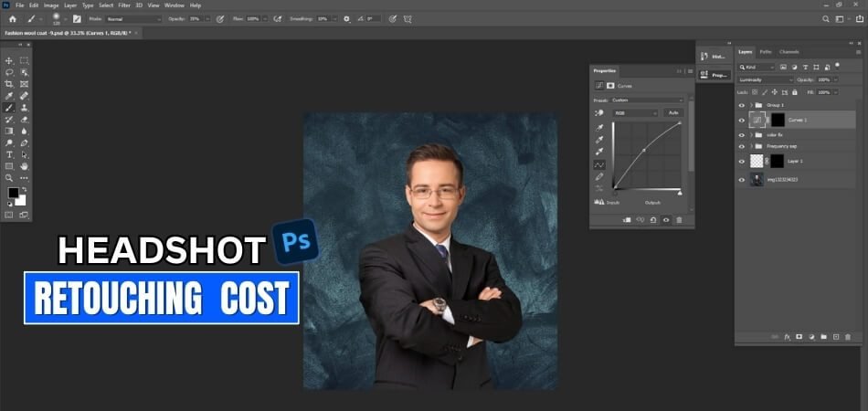The width and height of the screenshot is (868, 411).
Task: Select the Move tool
Action: click(9, 61)
